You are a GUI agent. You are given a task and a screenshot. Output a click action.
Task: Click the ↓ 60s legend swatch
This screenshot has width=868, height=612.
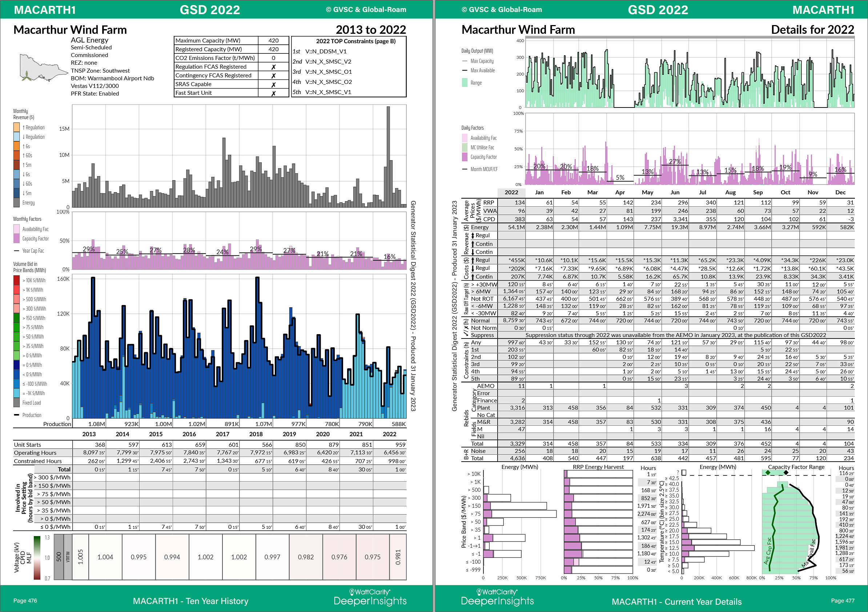tap(16, 184)
